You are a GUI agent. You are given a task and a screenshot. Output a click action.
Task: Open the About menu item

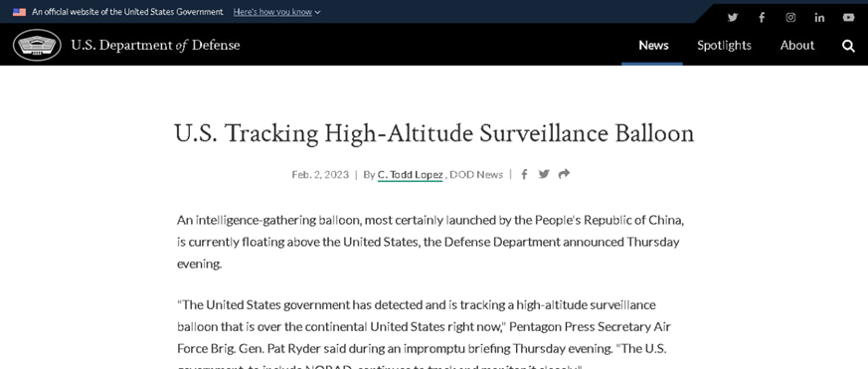(x=797, y=46)
